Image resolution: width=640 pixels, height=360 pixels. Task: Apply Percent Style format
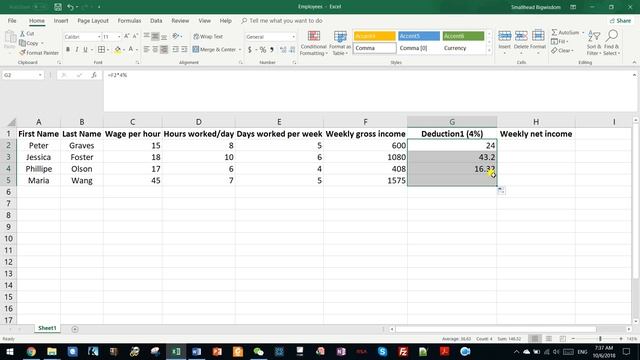(263, 50)
